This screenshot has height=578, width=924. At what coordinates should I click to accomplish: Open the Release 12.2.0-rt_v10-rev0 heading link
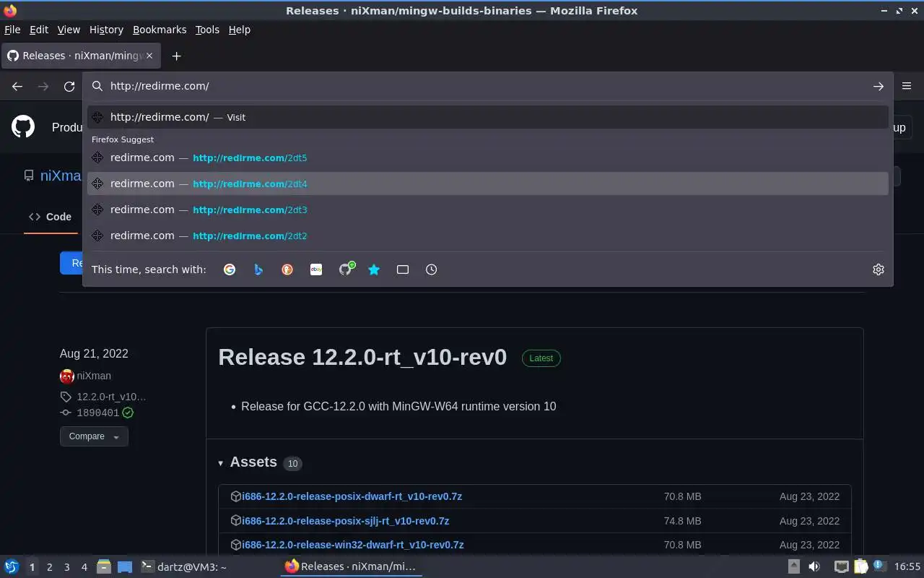[x=362, y=357]
